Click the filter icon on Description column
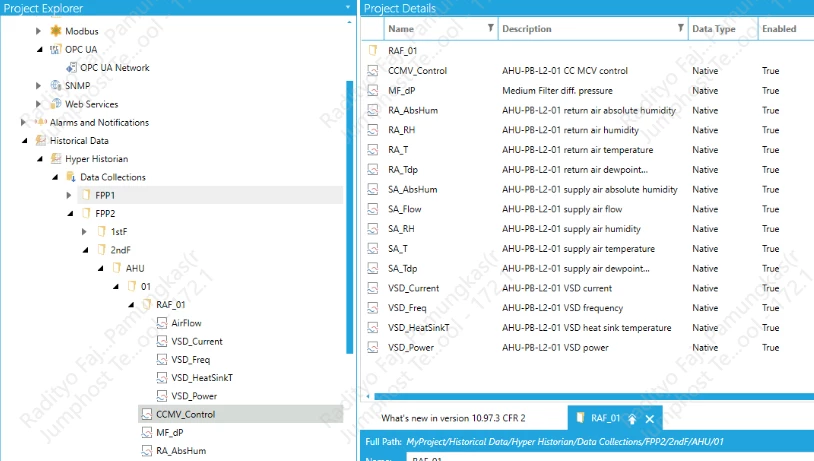 pos(681,28)
